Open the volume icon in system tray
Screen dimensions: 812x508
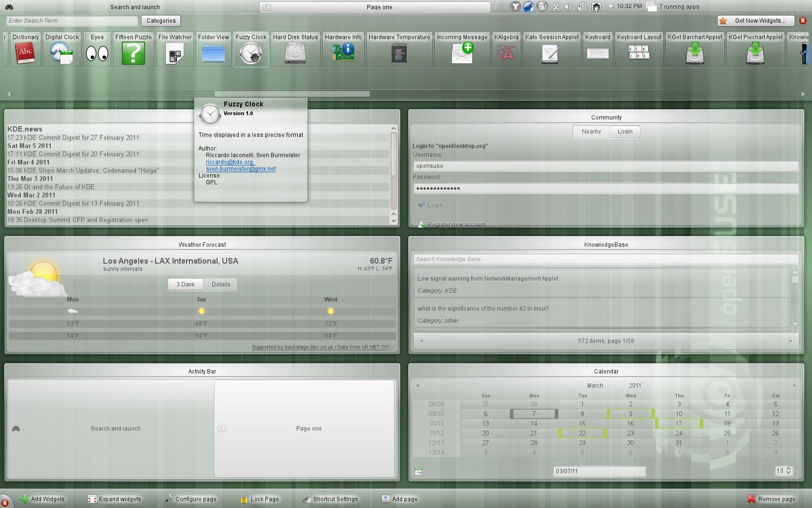click(x=568, y=7)
